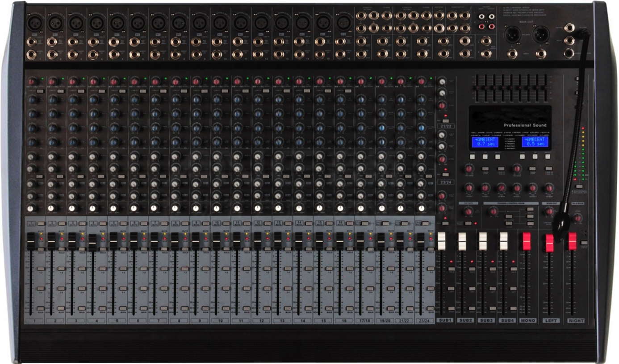This screenshot has height=364, width=619.
Task: Click the red LEFT main fader
Action: coord(550,243)
